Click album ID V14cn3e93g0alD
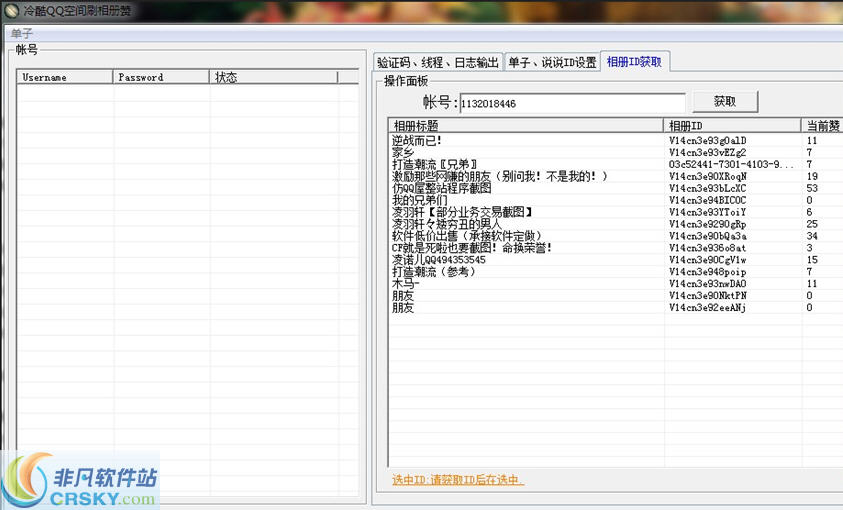This screenshot has height=510, width=843. coord(708,140)
